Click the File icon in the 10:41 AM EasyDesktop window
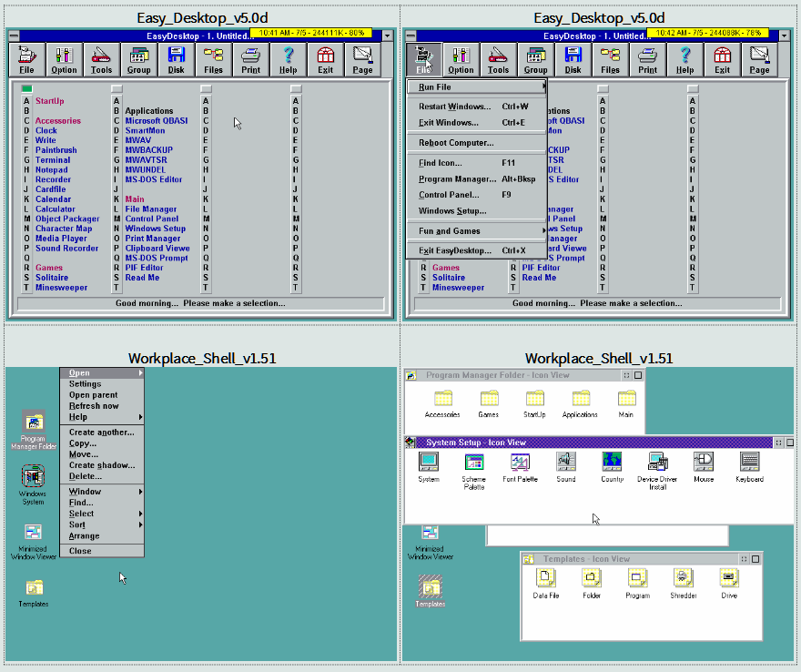 coord(26,60)
